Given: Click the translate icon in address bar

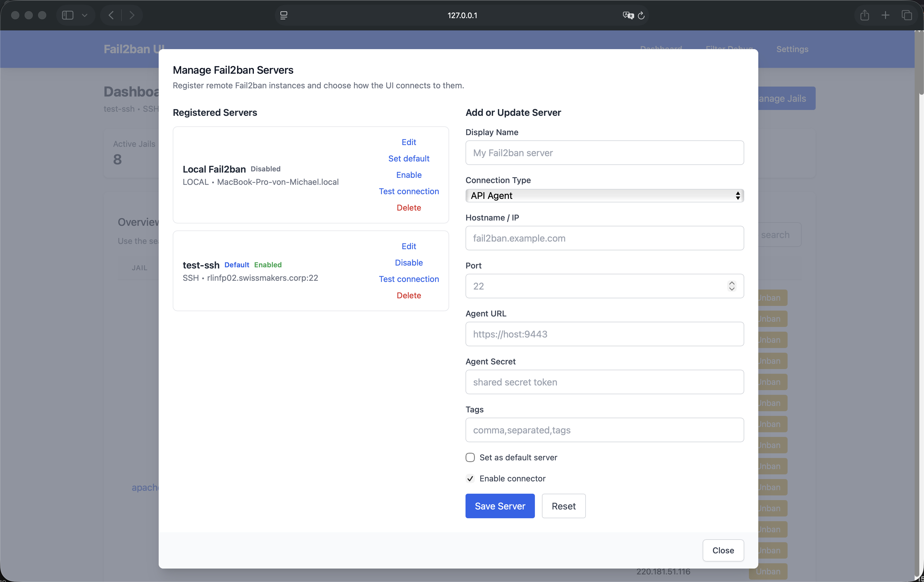Looking at the screenshot, I should coord(628,15).
